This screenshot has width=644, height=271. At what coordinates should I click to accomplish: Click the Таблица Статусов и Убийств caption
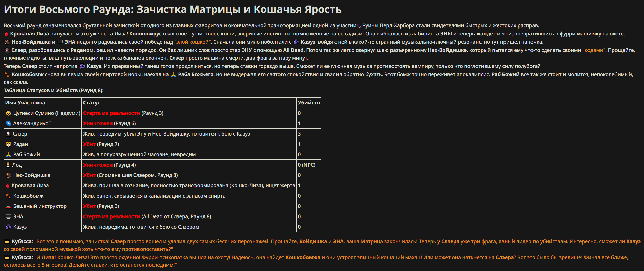54,90
